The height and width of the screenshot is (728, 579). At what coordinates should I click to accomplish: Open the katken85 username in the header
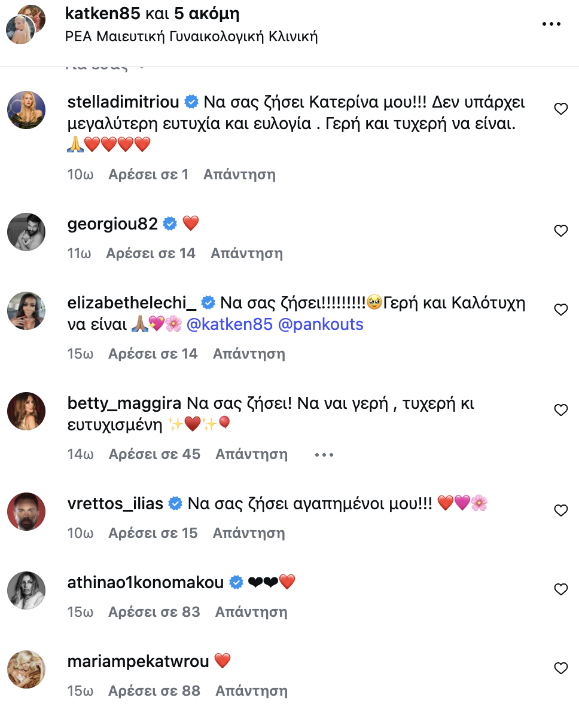pyautogui.click(x=102, y=14)
